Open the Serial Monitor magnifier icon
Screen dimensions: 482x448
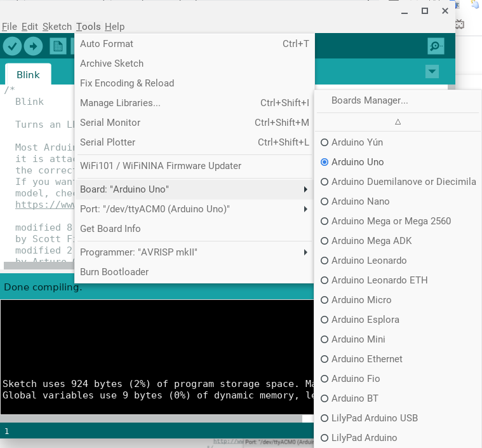pyautogui.click(x=436, y=46)
